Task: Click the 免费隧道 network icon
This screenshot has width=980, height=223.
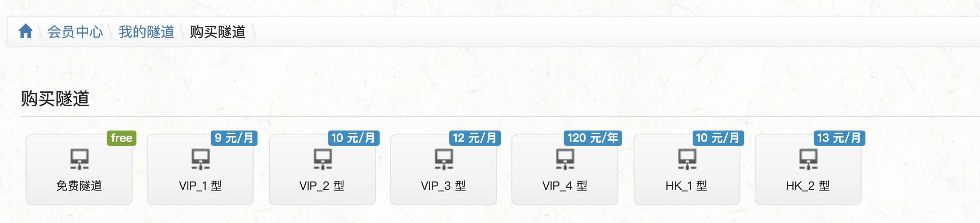Action: click(x=79, y=159)
